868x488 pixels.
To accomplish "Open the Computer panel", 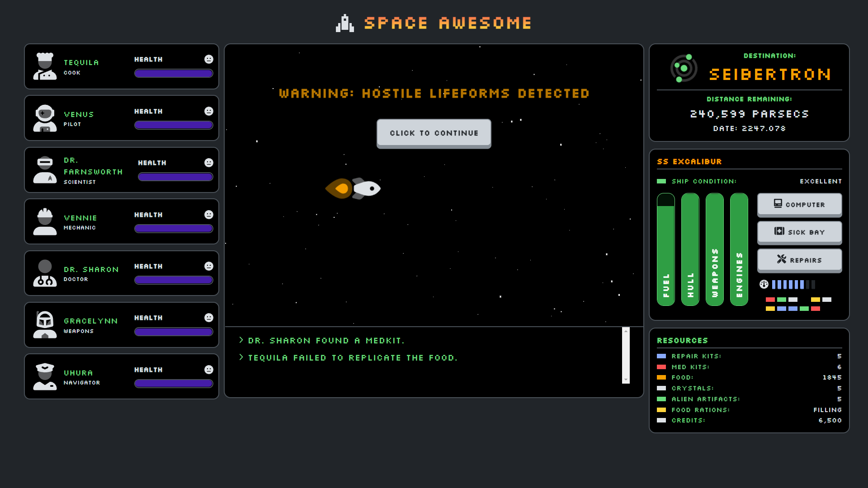I will (799, 205).
